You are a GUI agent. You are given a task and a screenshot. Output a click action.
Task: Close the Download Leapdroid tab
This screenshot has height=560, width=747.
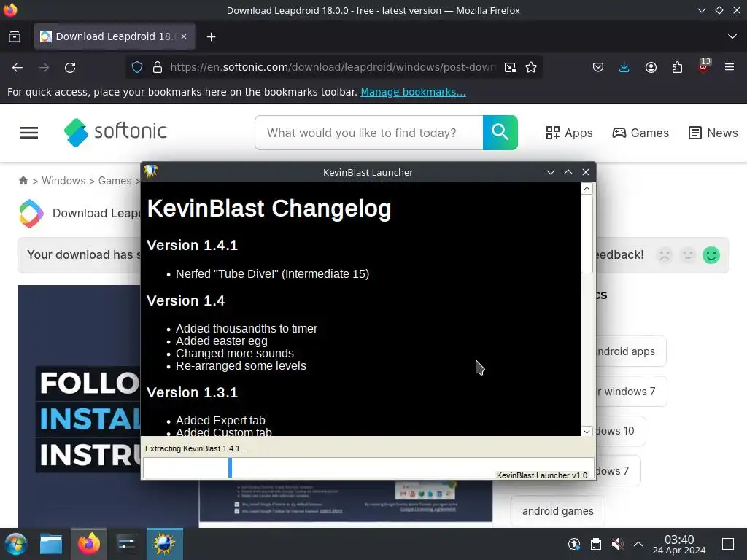(x=184, y=36)
